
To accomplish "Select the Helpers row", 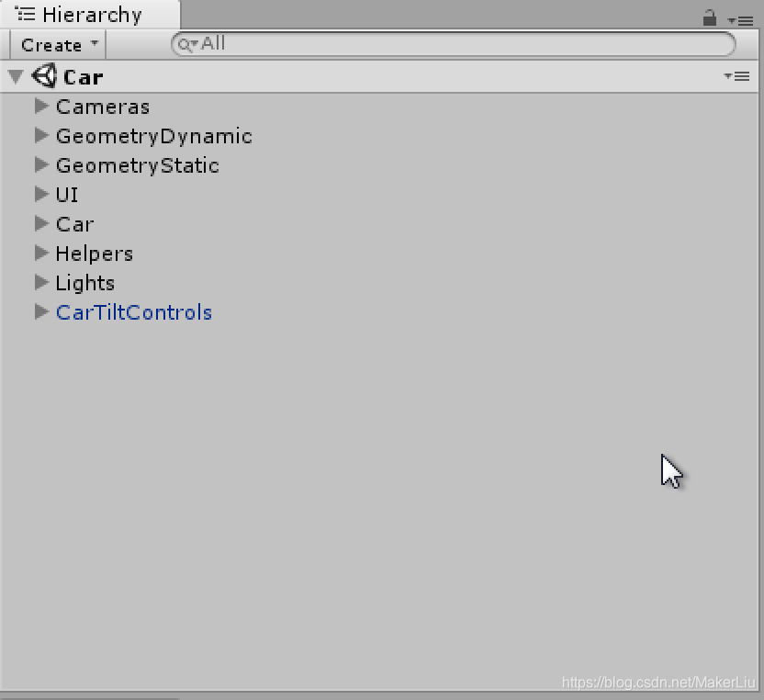I will [x=379, y=254].
